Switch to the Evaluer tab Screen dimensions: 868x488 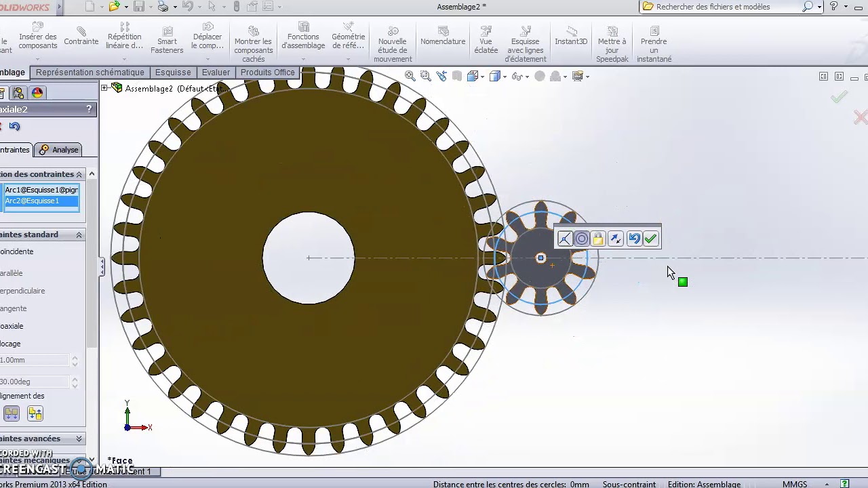(216, 73)
